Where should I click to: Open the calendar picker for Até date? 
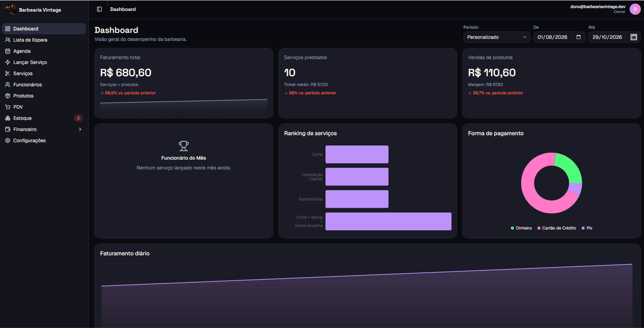click(634, 37)
